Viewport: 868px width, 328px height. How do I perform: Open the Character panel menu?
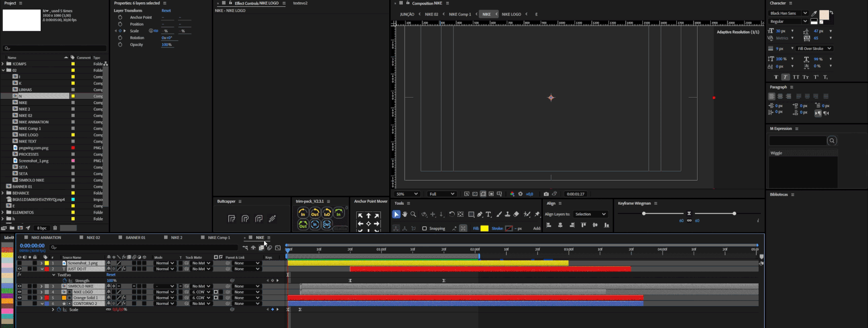point(791,3)
